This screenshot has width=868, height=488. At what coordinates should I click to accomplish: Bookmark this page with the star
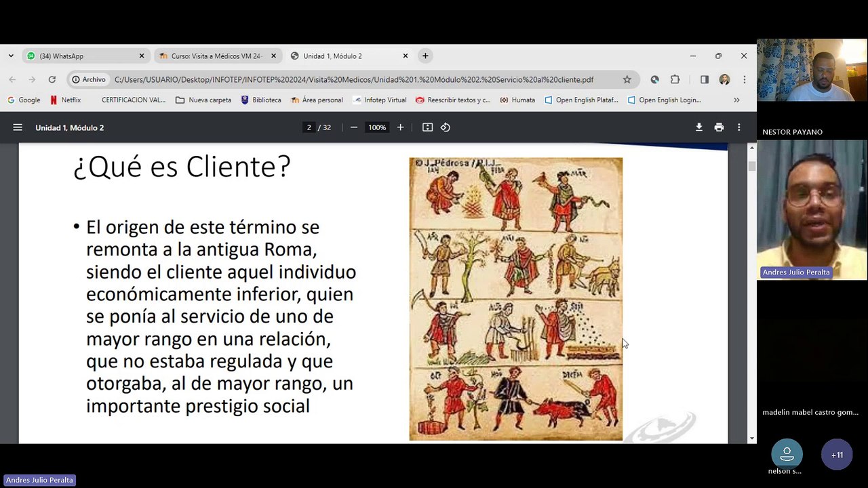tap(627, 79)
